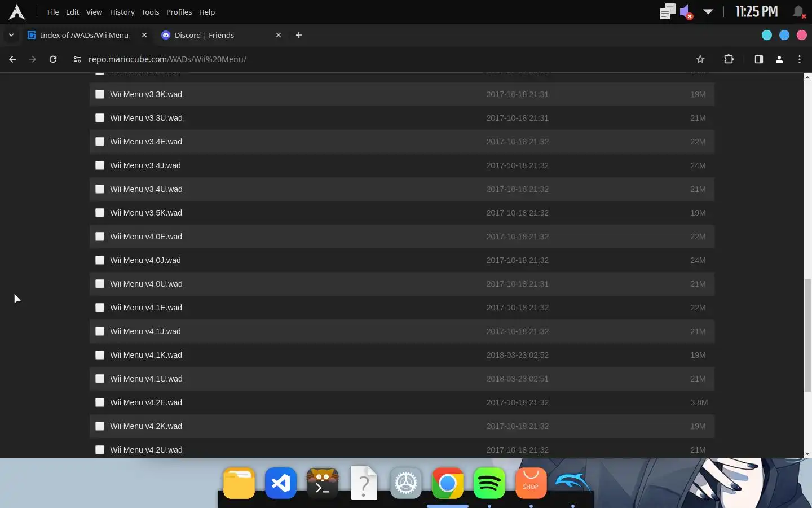Reload the current page
Viewport: 812px width, 508px height.
(x=53, y=59)
